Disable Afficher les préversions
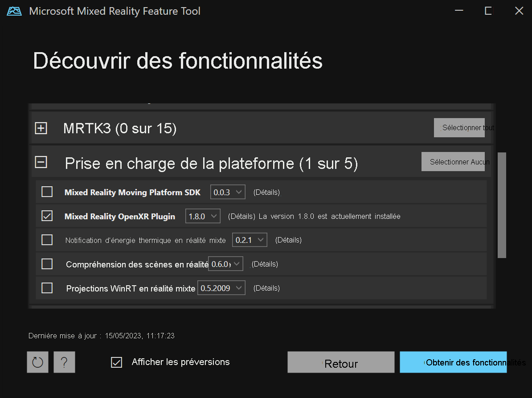532x398 pixels. coord(116,362)
